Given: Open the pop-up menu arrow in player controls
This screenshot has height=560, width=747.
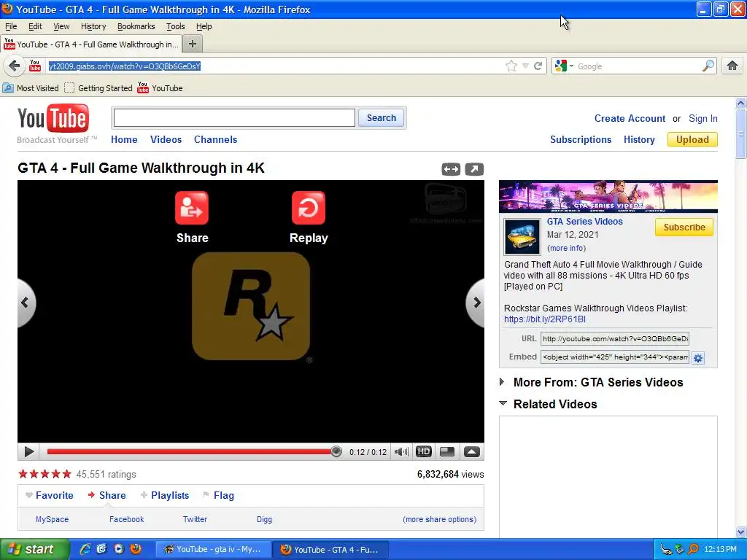Looking at the screenshot, I should coord(472,451).
